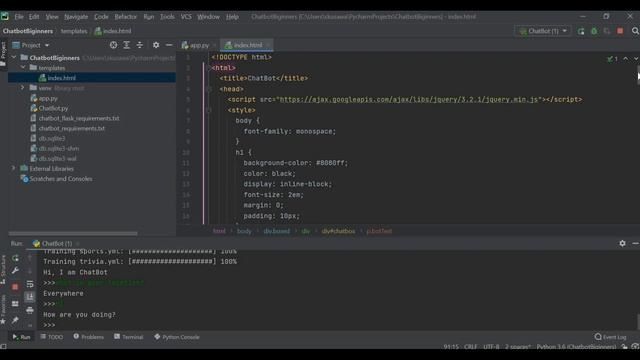Toggle the Project side stripe button
Viewport: 640px width, 360px height.
coord(3,53)
